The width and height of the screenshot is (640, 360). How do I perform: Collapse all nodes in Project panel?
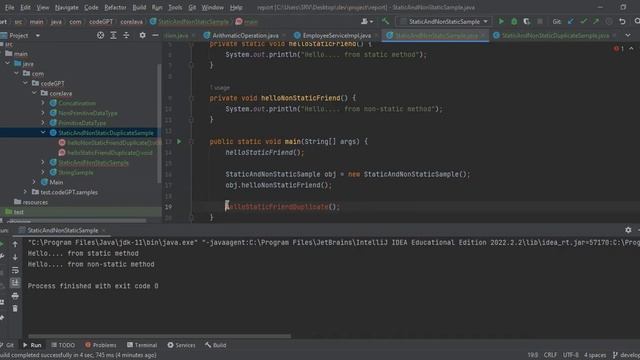coord(126,36)
